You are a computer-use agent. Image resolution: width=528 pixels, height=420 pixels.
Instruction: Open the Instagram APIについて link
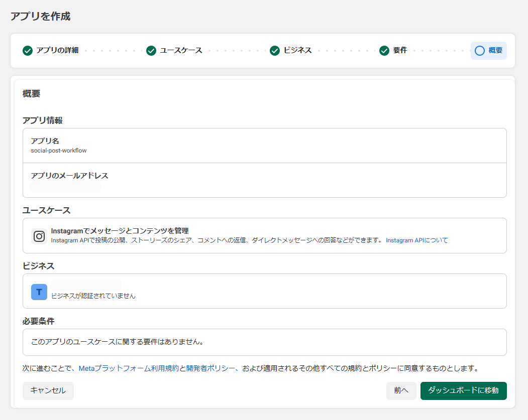click(416, 240)
